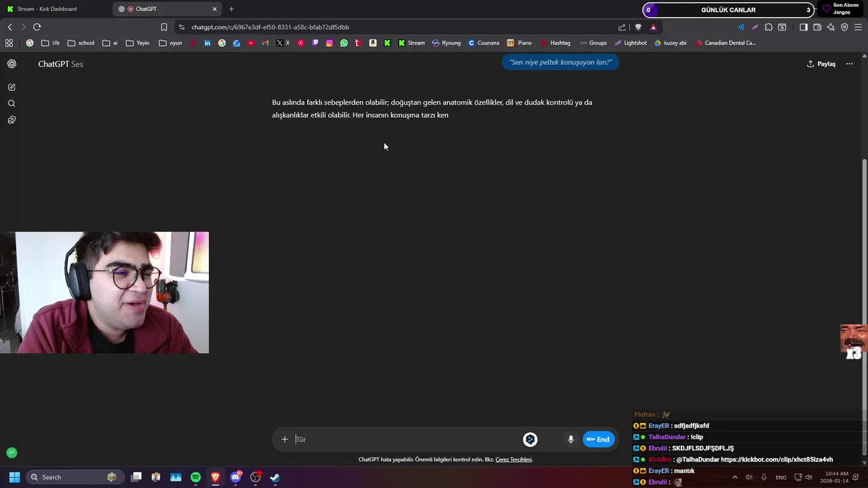868x488 pixels.
Task: Click the address bar URL
Action: (270, 27)
